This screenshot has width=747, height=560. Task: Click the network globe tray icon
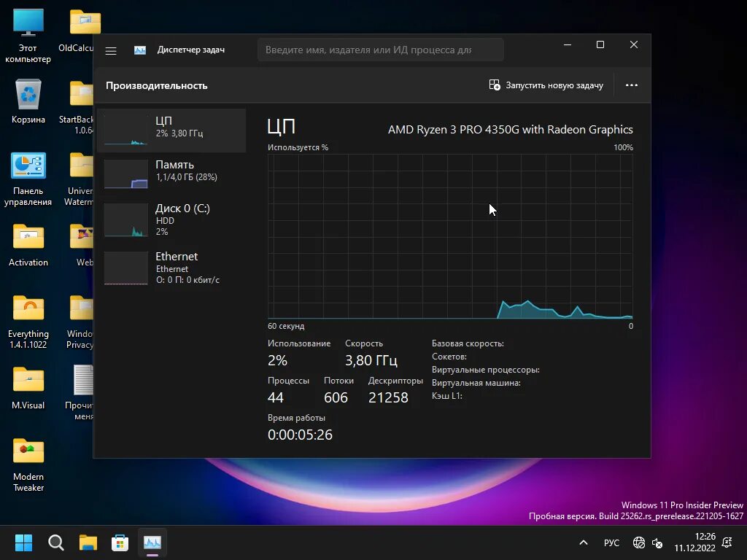click(639, 542)
